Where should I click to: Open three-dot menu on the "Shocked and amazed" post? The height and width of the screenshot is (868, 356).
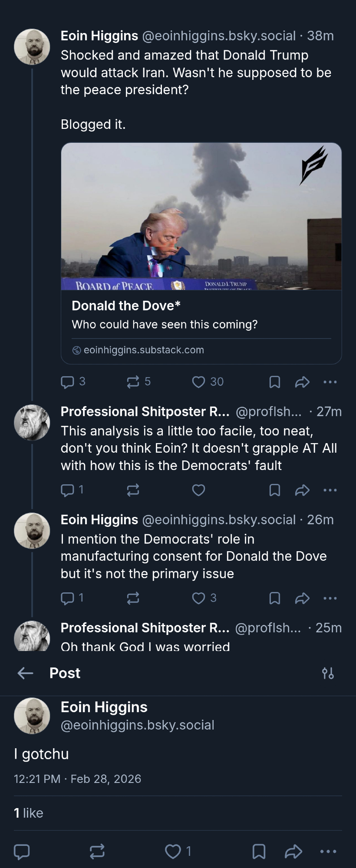point(330,382)
